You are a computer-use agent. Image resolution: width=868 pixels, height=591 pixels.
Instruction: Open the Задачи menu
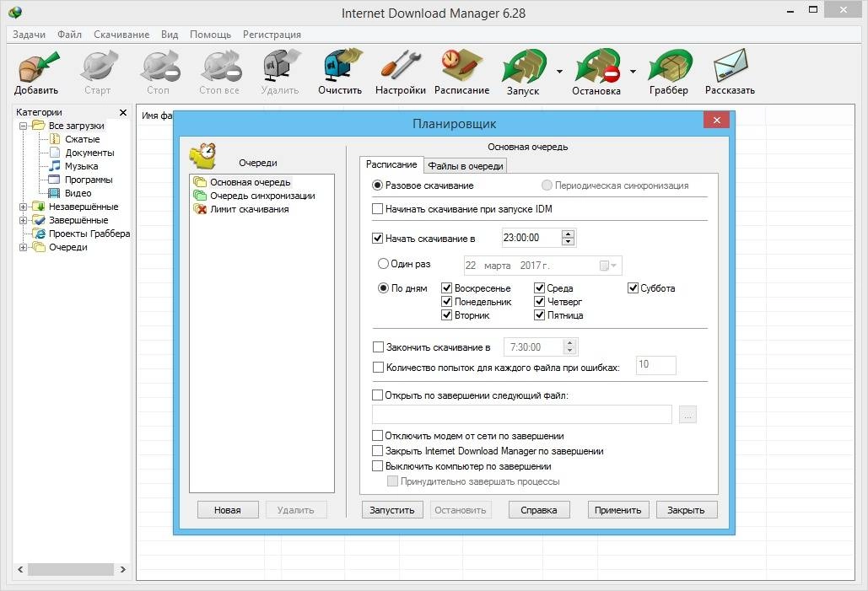tap(29, 35)
